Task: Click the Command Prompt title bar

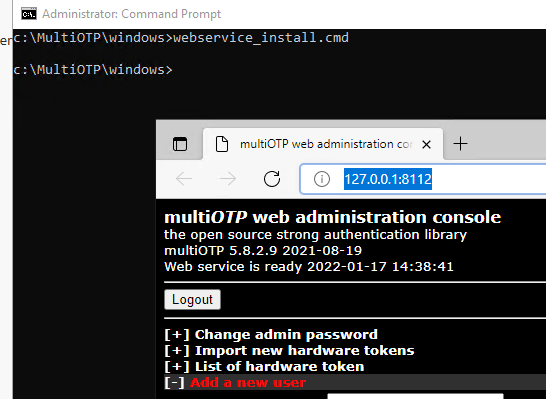Action: (x=279, y=14)
